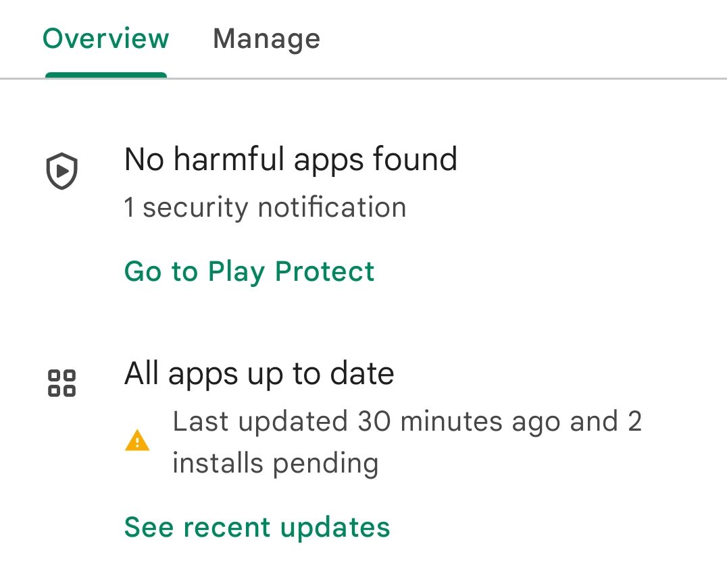Screen dimensions: 727x588
Task: Click the green indicator bar under Overview
Action: (105, 75)
